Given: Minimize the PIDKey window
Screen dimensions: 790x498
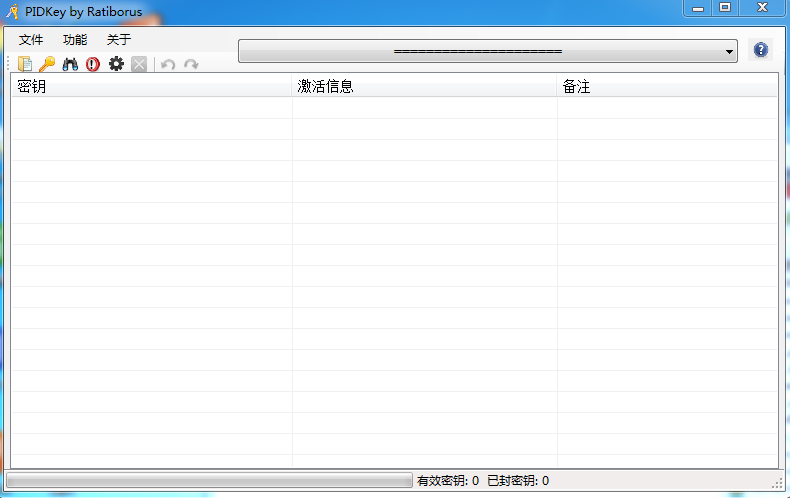Looking at the screenshot, I should pos(698,8).
